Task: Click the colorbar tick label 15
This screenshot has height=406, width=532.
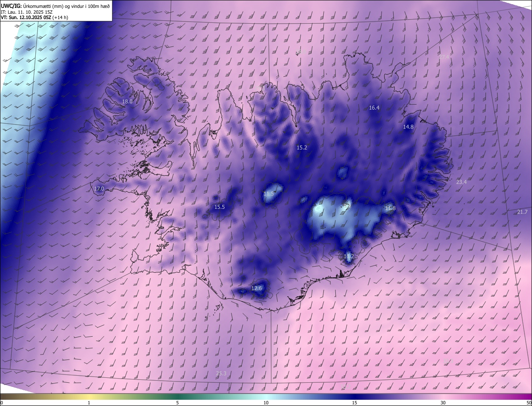Action: tap(355, 403)
